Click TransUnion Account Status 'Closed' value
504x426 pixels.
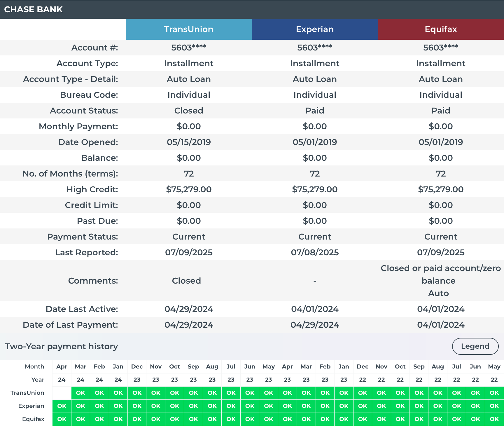point(189,111)
